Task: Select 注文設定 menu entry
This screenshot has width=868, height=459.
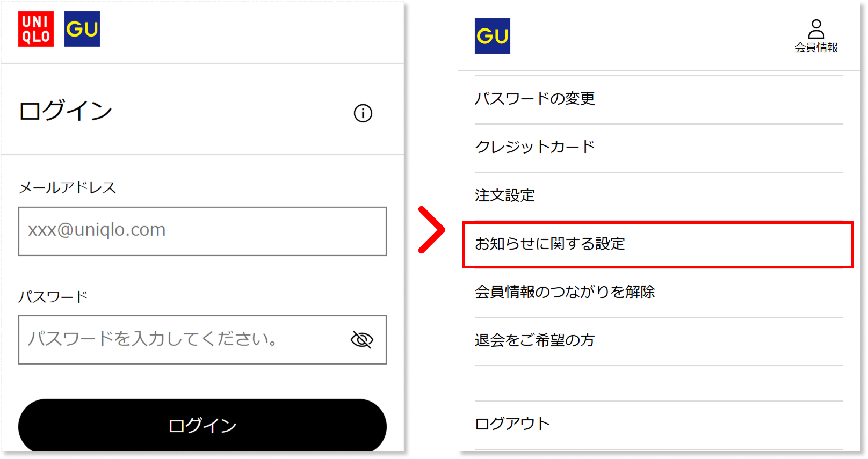Action: (x=659, y=196)
